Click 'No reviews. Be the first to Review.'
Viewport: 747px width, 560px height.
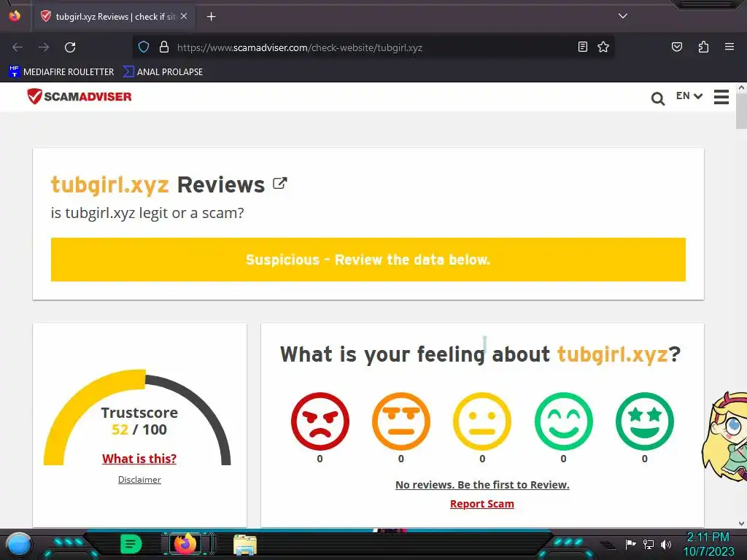pos(482,485)
